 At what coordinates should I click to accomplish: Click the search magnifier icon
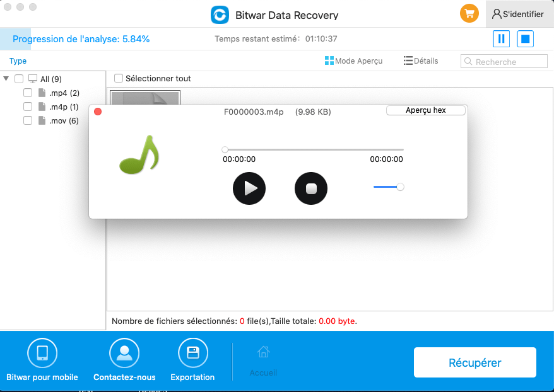coord(468,61)
